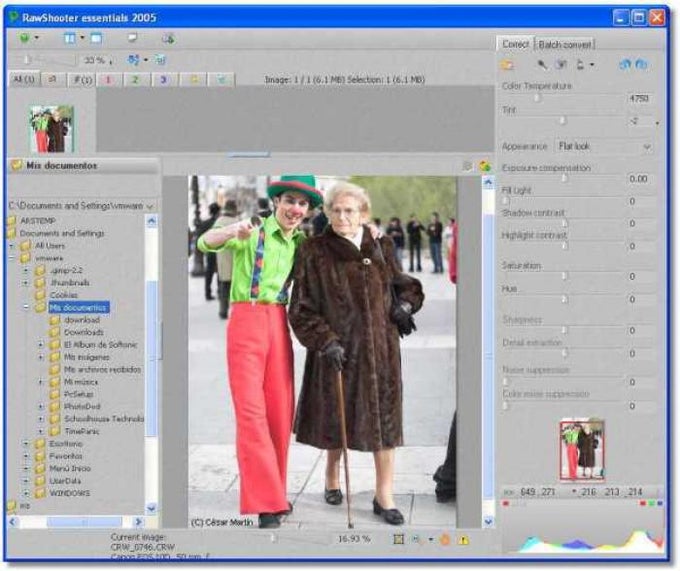680x571 pixels.
Task: Click the thumbnail info display icon
Action: [160, 60]
